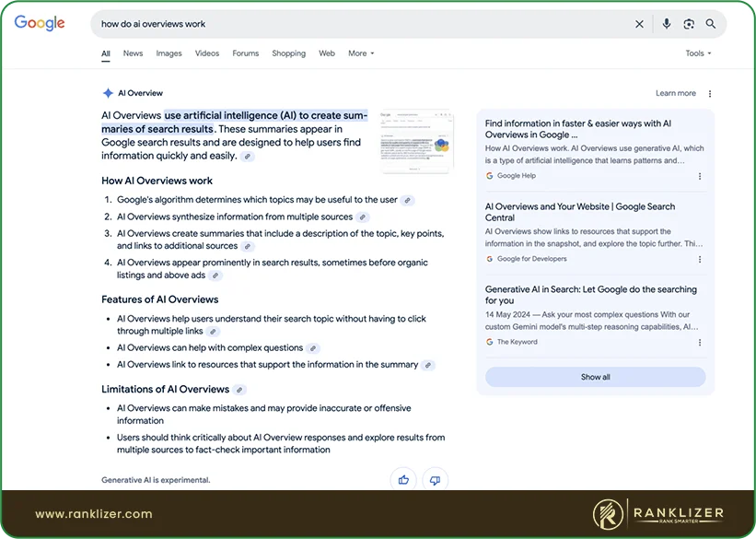Click the Show all sources button
Image resolution: width=756 pixels, height=539 pixels.
tap(596, 377)
